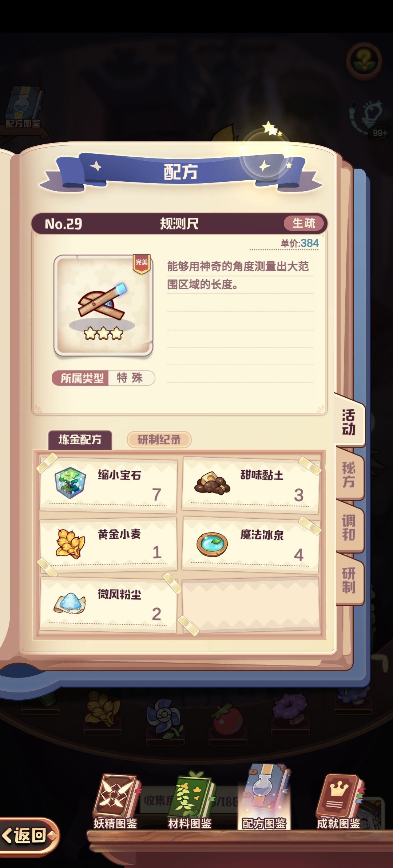The image size is (393, 868).
Task: Open the 研制 side bookmark tab
Action: coord(349,580)
